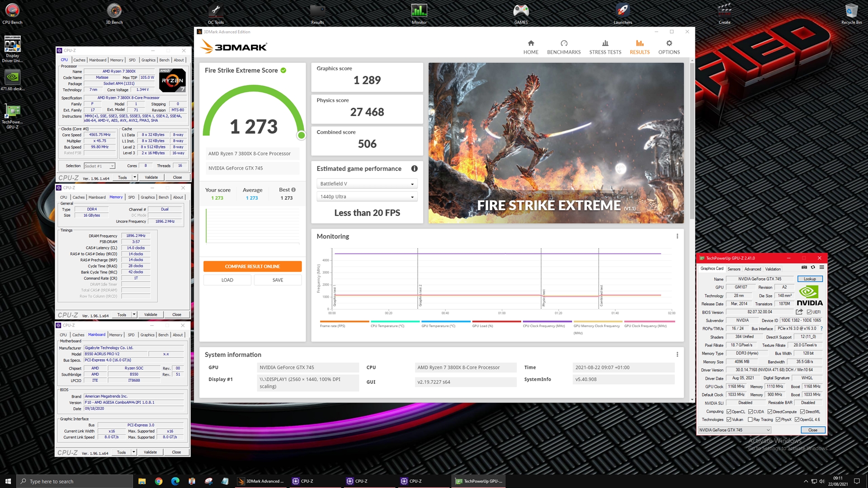Open OPTIONS gear in 3DMark
Image resolution: width=868 pixels, height=488 pixels.
click(669, 43)
